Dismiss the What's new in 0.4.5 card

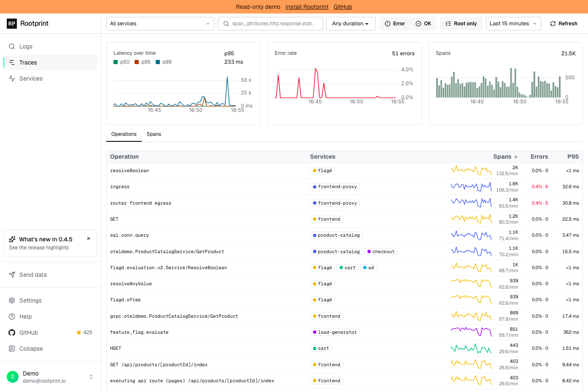click(89, 238)
